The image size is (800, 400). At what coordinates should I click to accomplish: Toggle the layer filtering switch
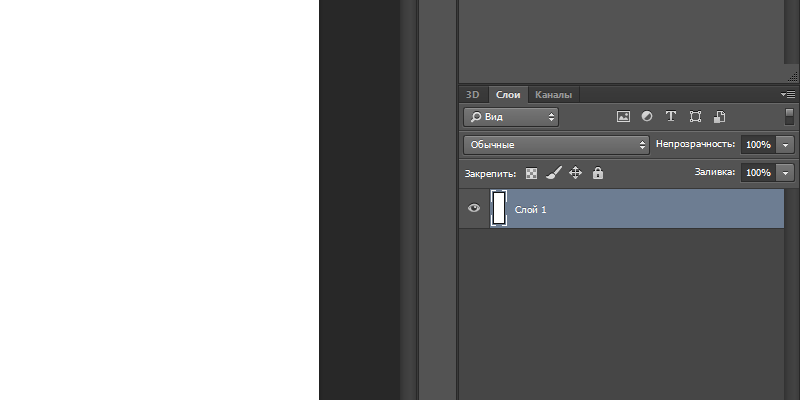(789, 116)
